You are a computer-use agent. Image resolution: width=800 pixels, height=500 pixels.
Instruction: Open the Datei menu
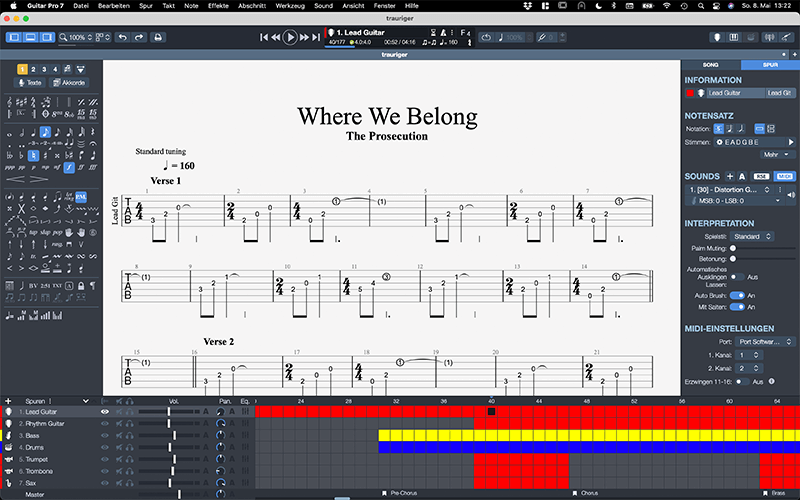coord(81,6)
